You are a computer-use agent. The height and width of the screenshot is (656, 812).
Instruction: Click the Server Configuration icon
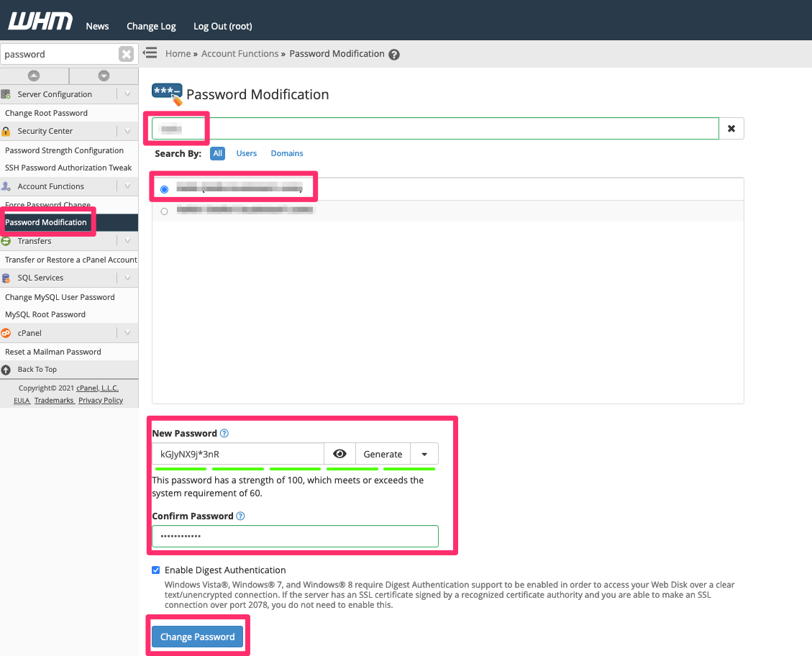(6, 94)
